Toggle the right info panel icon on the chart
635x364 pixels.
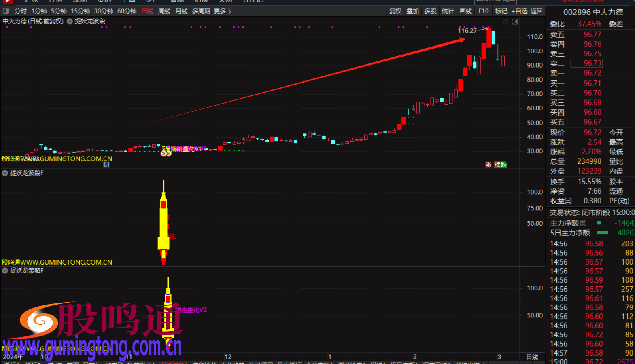[515, 21]
